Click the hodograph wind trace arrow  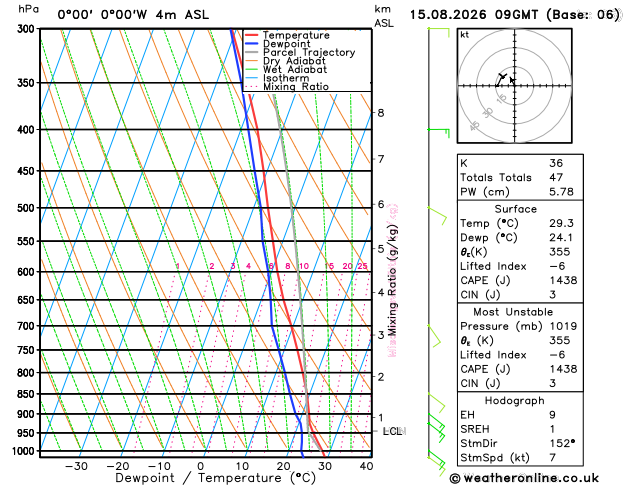click(501, 79)
